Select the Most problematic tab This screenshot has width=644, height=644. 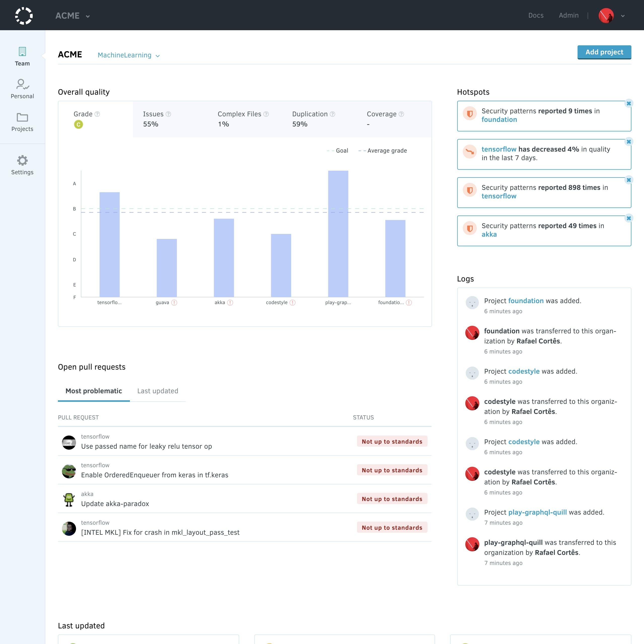pos(94,391)
